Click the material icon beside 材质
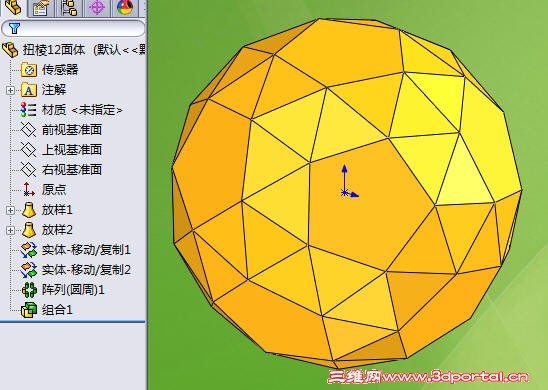This screenshot has height=390, width=548. tap(28, 110)
